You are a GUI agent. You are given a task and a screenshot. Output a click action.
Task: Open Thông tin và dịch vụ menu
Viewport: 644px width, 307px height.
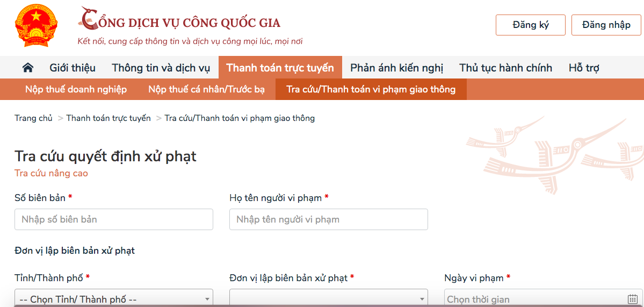coord(161,68)
